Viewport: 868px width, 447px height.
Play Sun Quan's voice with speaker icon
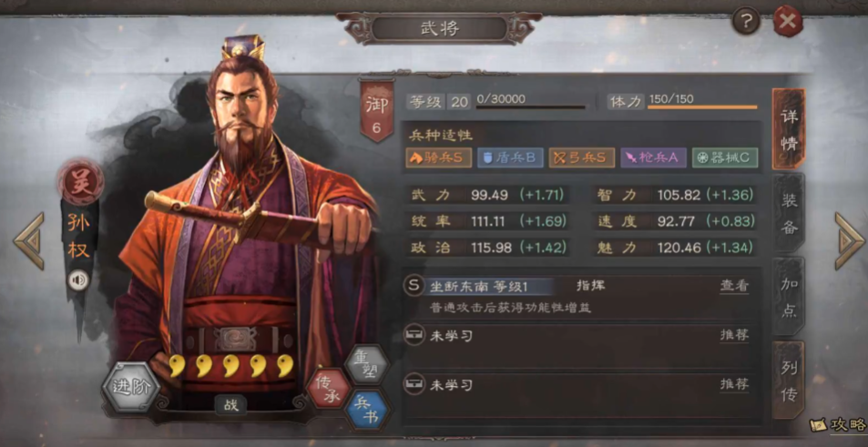click(78, 281)
